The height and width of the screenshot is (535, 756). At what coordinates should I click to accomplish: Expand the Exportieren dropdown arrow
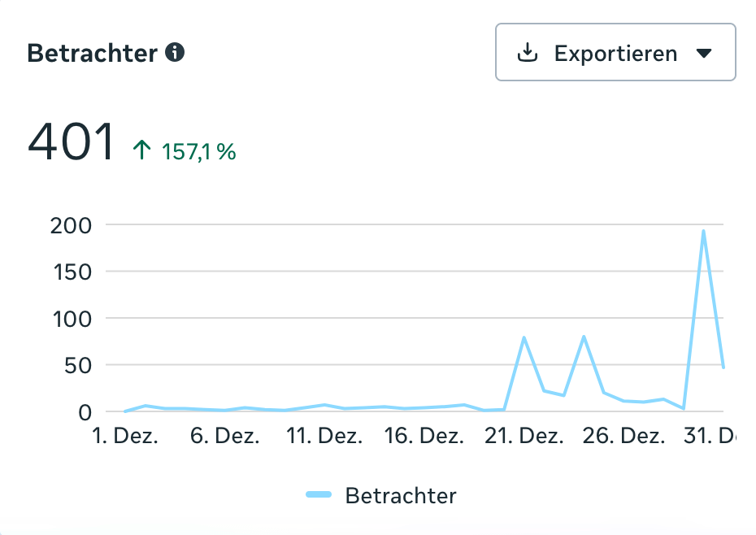click(704, 54)
